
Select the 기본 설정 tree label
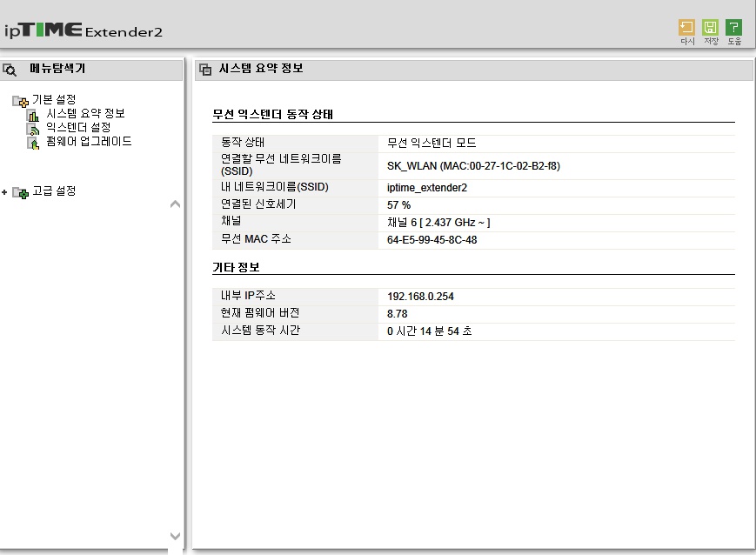(54, 99)
